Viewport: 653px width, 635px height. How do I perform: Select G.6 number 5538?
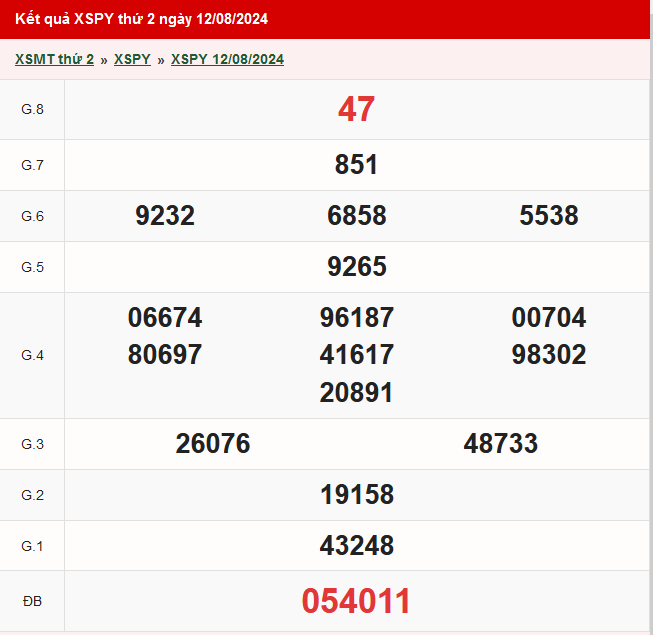pos(549,216)
